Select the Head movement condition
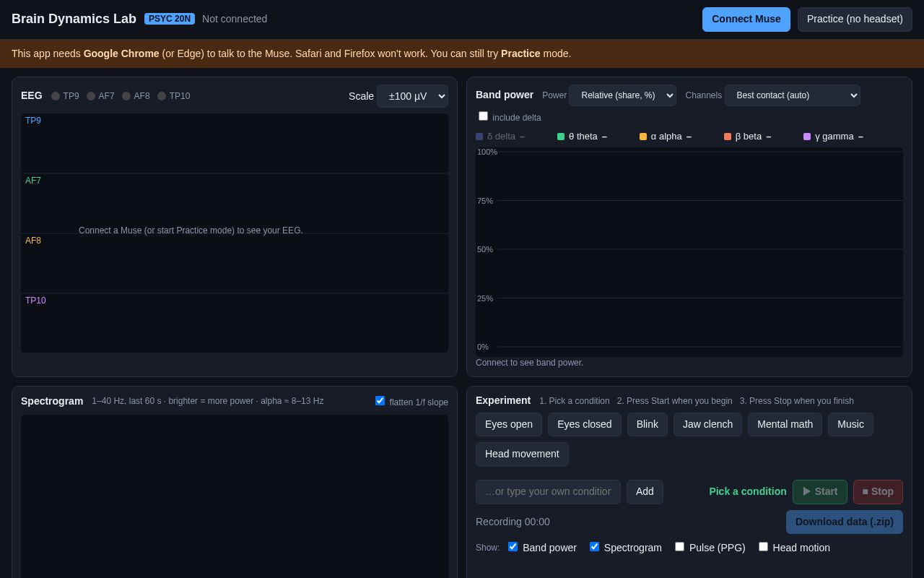 (x=522, y=454)
